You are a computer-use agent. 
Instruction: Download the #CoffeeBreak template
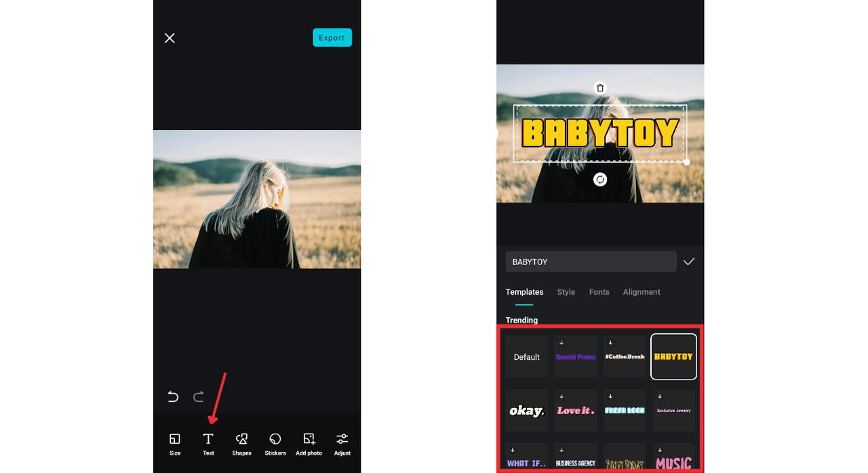tap(610, 342)
